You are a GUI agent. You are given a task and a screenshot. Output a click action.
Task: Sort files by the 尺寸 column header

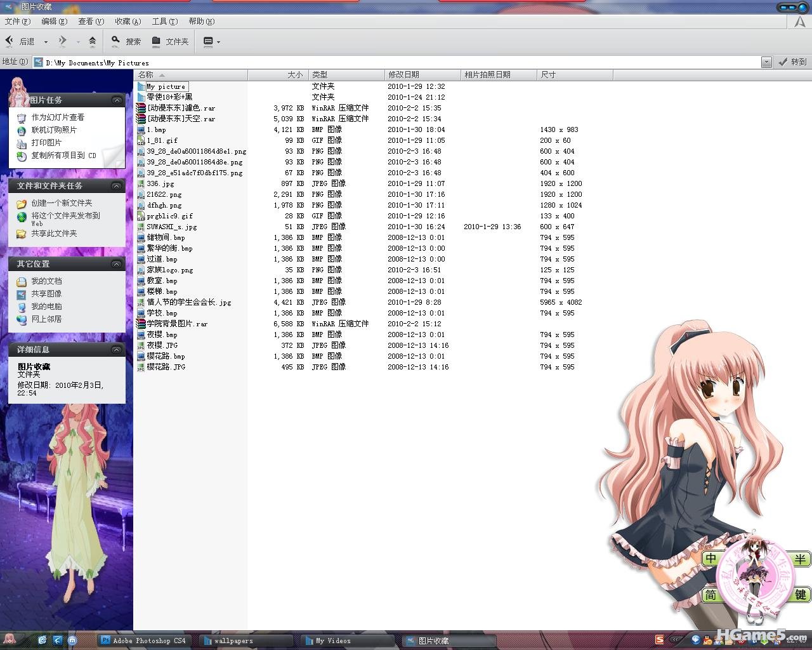click(x=575, y=75)
